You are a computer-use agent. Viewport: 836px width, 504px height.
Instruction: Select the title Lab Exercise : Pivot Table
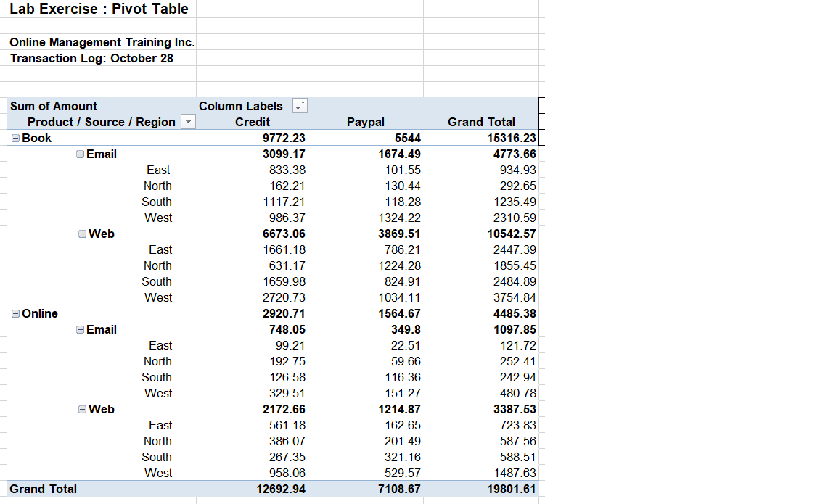[99, 9]
